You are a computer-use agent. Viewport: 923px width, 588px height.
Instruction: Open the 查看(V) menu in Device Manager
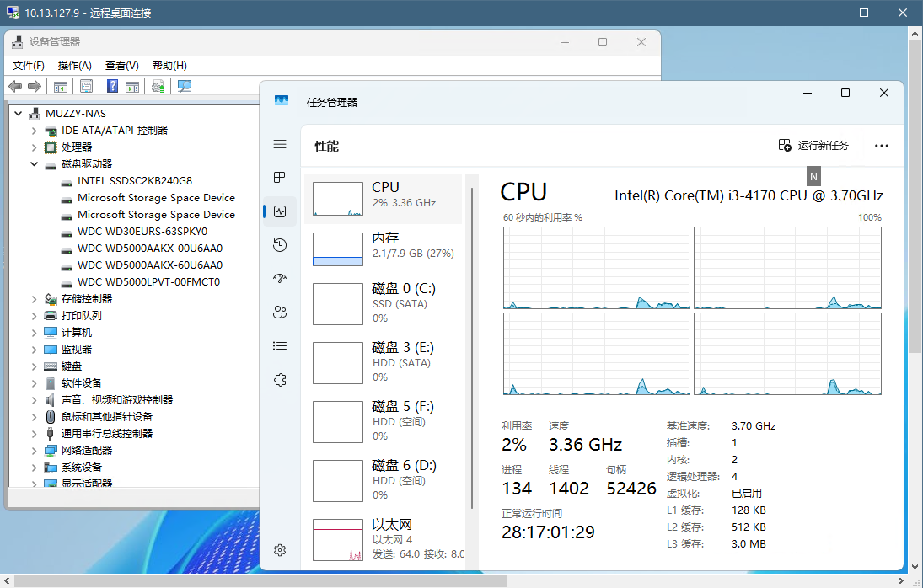[121, 65]
